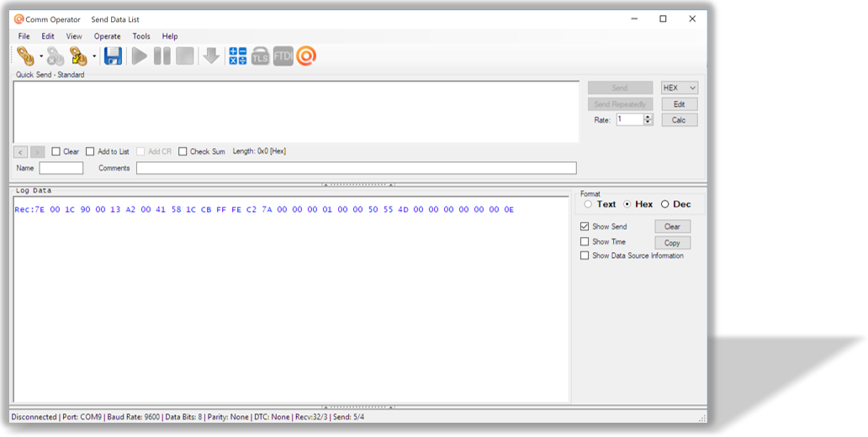868x437 pixels.
Task: Click the down arrow toolbar icon
Action: click(x=211, y=55)
